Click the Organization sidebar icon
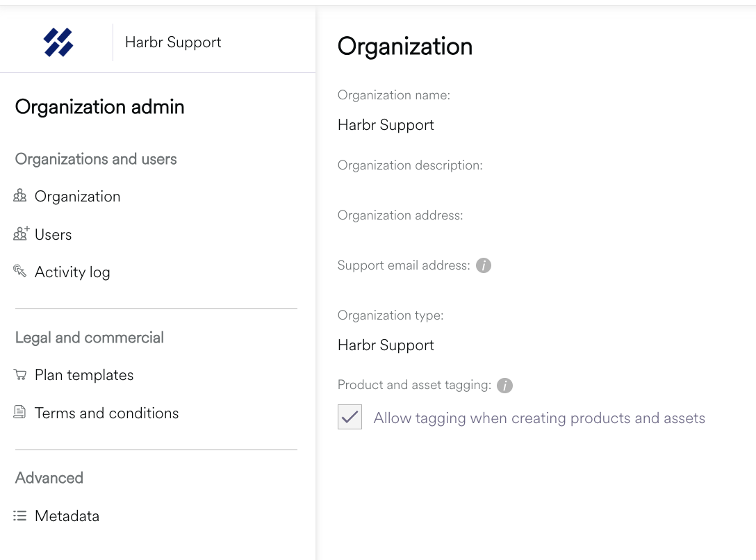 coord(19,196)
